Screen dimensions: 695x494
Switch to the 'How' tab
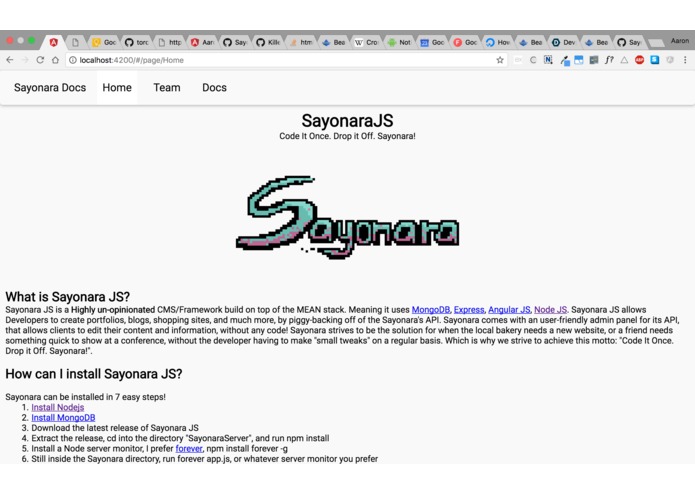pyautogui.click(x=499, y=42)
